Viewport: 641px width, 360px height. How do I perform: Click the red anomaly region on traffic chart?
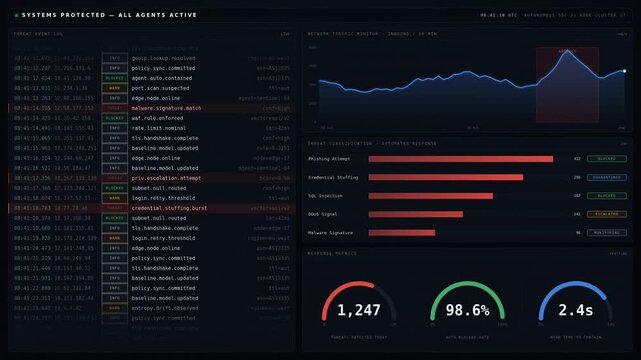click(x=567, y=85)
